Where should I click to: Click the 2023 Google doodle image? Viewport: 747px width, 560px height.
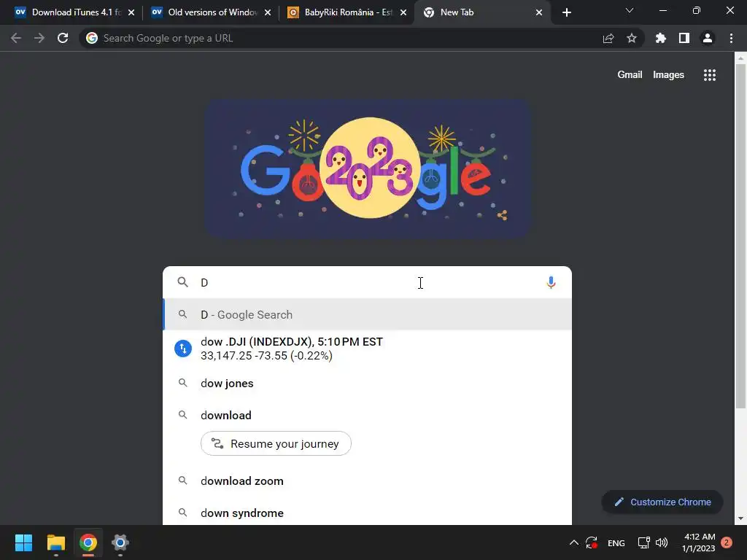pos(368,168)
